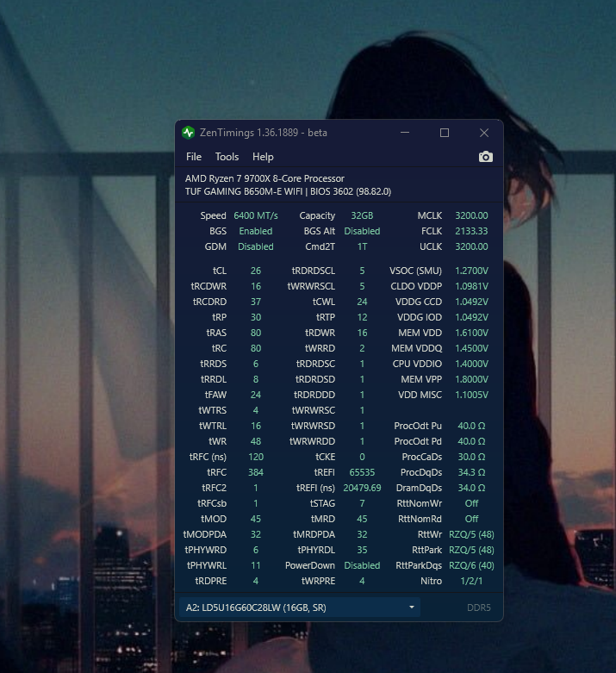Click the tRFC value 384
This screenshot has width=616, height=673.
coord(255,472)
